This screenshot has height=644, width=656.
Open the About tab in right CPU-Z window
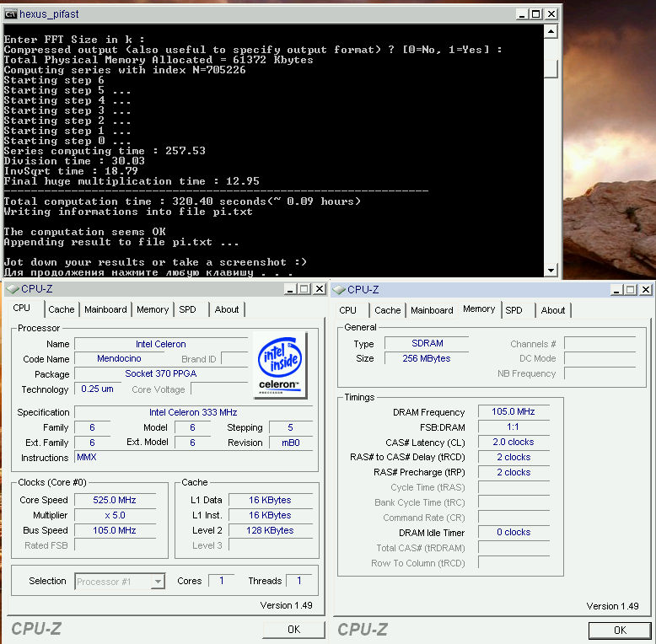(553, 310)
